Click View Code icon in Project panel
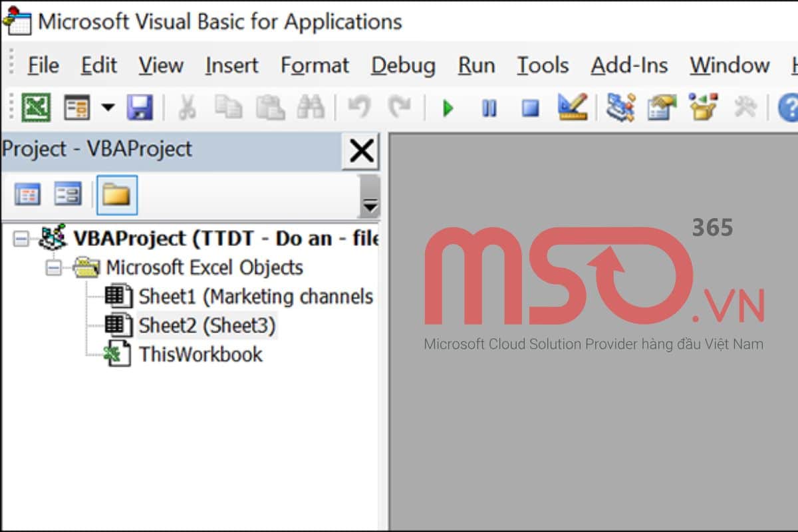 pyautogui.click(x=27, y=195)
